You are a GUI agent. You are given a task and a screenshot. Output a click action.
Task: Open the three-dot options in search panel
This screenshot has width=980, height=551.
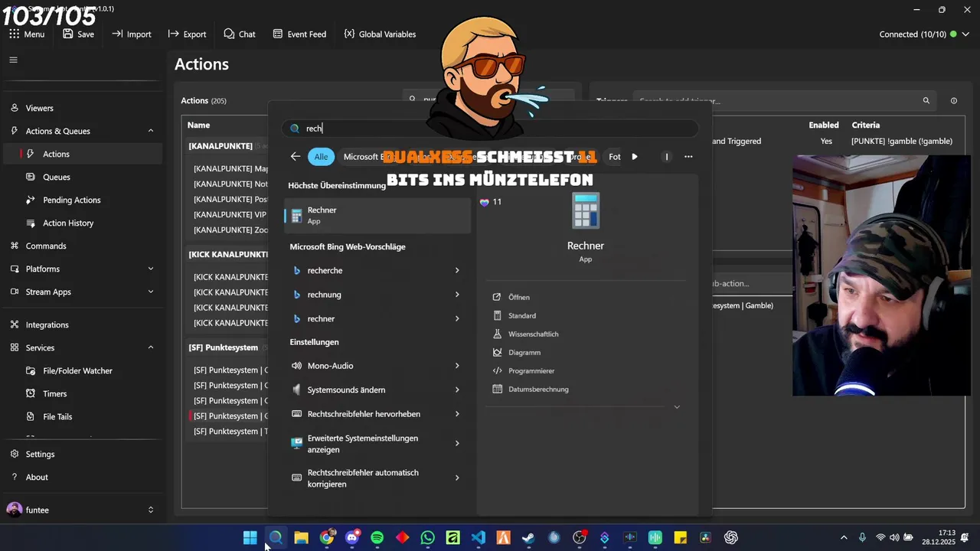688,156
